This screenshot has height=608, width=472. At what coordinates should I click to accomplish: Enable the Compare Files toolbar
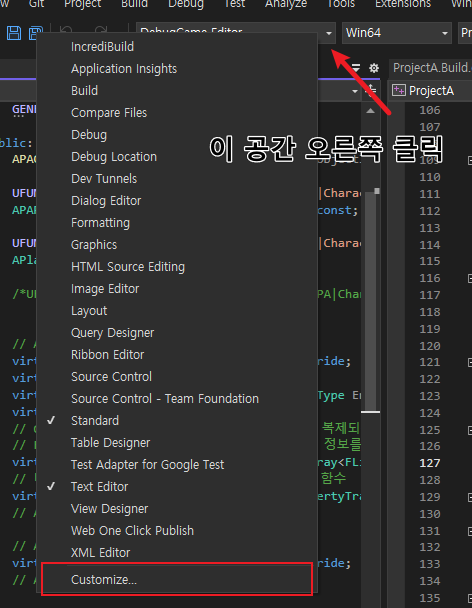coord(177,113)
